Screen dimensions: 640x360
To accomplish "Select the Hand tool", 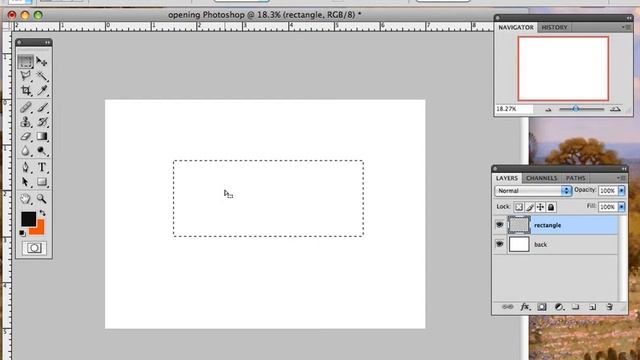I will [25, 199].
